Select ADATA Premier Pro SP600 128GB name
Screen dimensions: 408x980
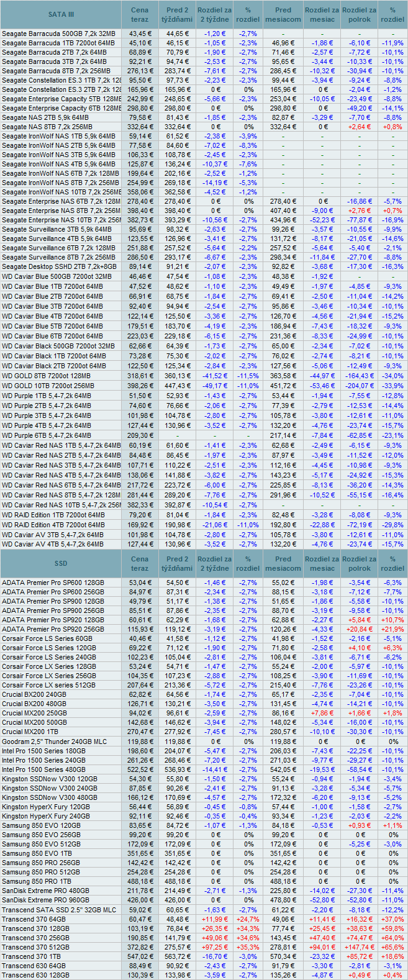[x=53, y=583]
